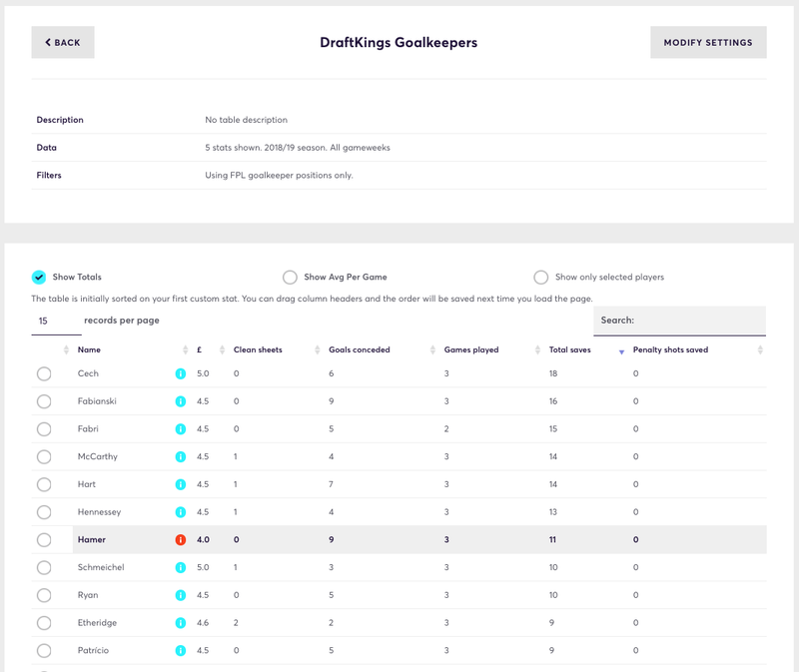The image size is (799, 672).
Task: Click the player name Fabianski
Action: (x=97, y=401)
